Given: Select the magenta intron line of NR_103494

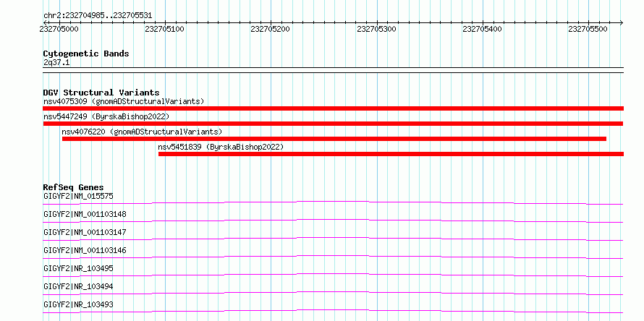Looking at the screenshot, I should tap(333, 293).
